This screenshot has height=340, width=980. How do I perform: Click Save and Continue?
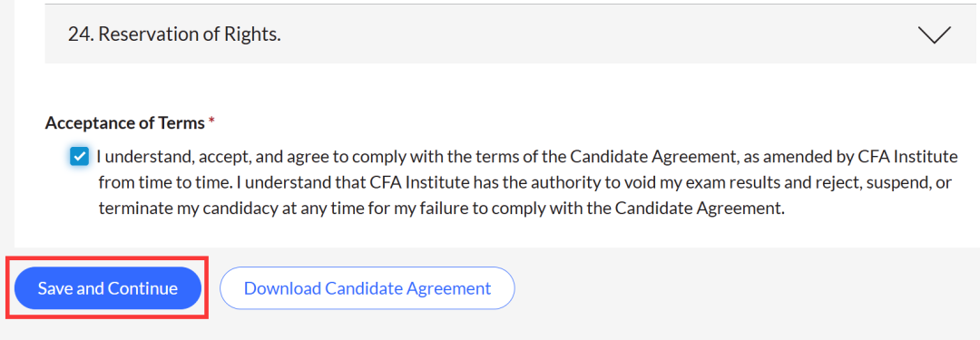(x=107, y=288)
